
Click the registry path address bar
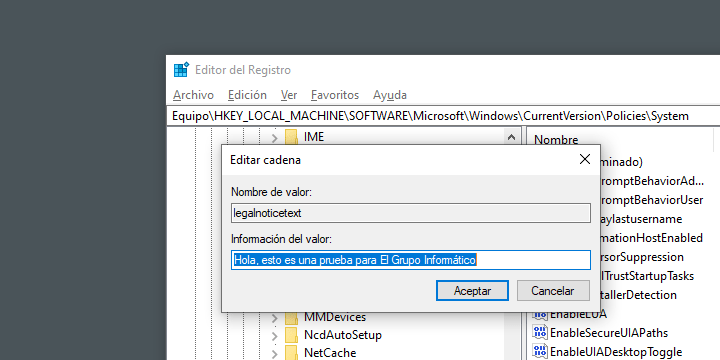(443, 116)
